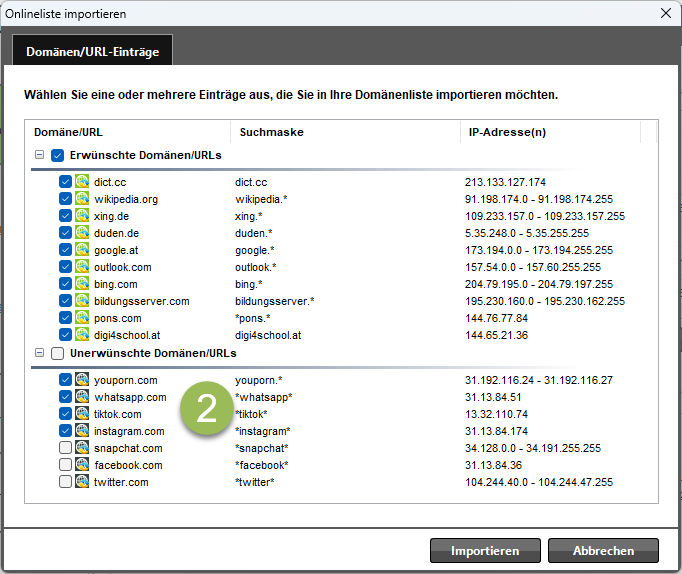The width and height of the screenshot is (682, 574).
Task: Select the IP address 213.133.127.174
Action: pyautogui.click(x=505, y=182)
